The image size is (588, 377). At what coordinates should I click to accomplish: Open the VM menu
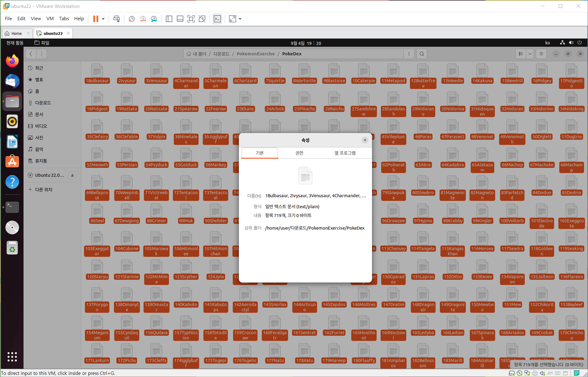[x=50, y=19]
